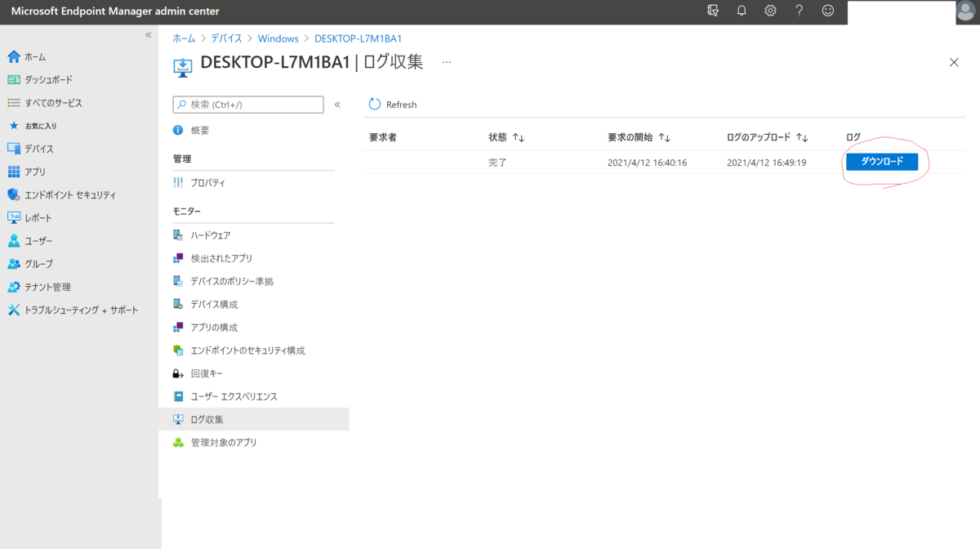This screenshot has height=549, width=980.
Task: Click the Windows breadcrumb link
Action: click(278, 38)
